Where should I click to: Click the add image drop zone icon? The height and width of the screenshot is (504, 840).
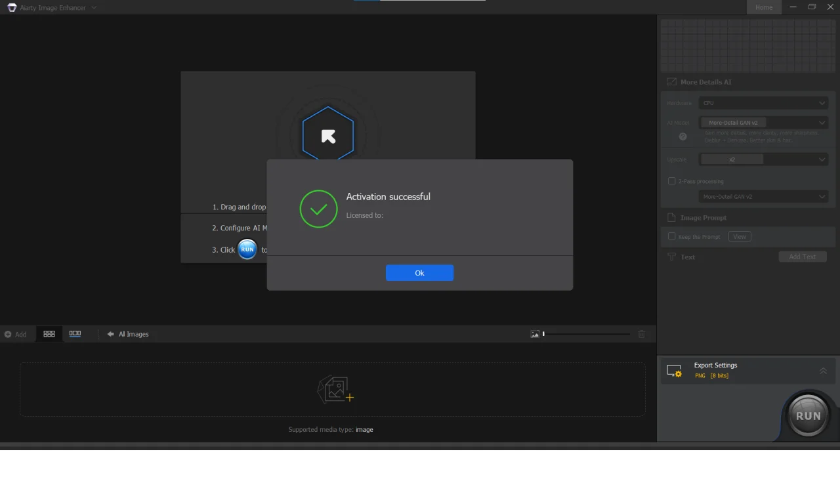[x=335, y=389]
